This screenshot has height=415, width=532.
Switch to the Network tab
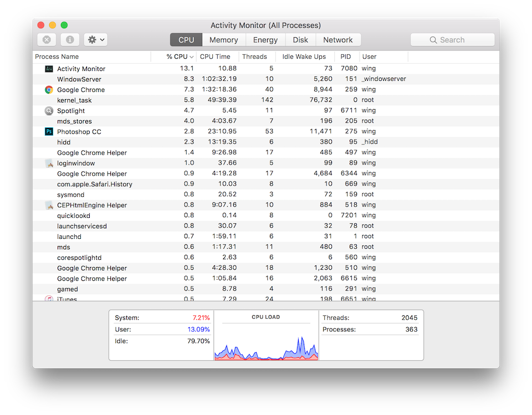pyautogui.click(x=338, y=40)
